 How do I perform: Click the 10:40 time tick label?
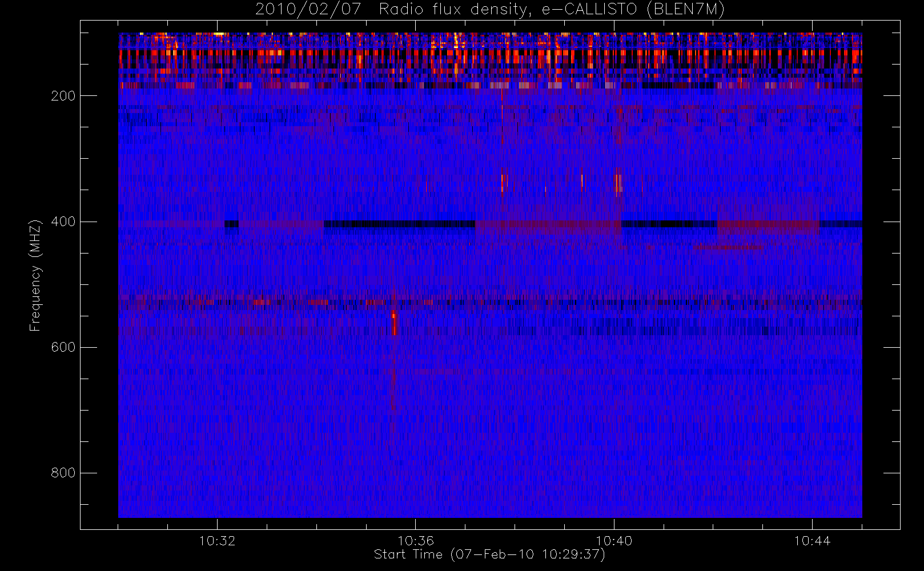[x=614, y=541]
